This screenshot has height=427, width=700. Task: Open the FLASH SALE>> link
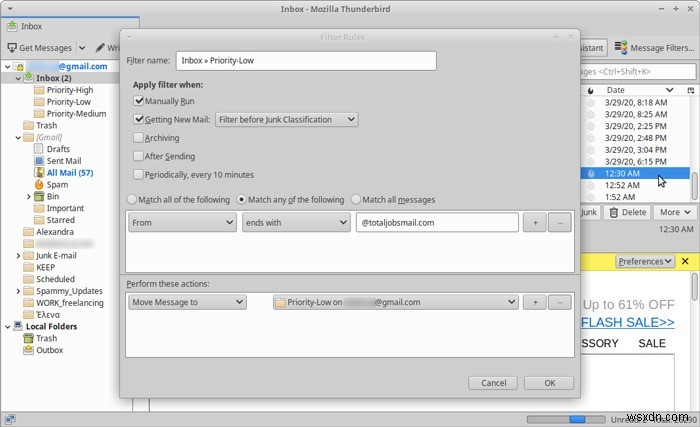pyautogui.click(x=628, y=322)
